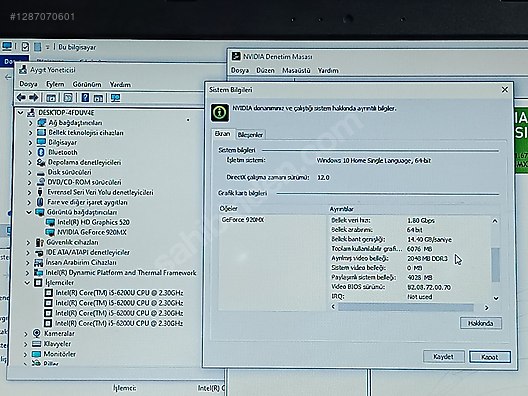Click the DESKTOP-4FDUV4E computer icon
528x396 pixels.
pos(31,112)
